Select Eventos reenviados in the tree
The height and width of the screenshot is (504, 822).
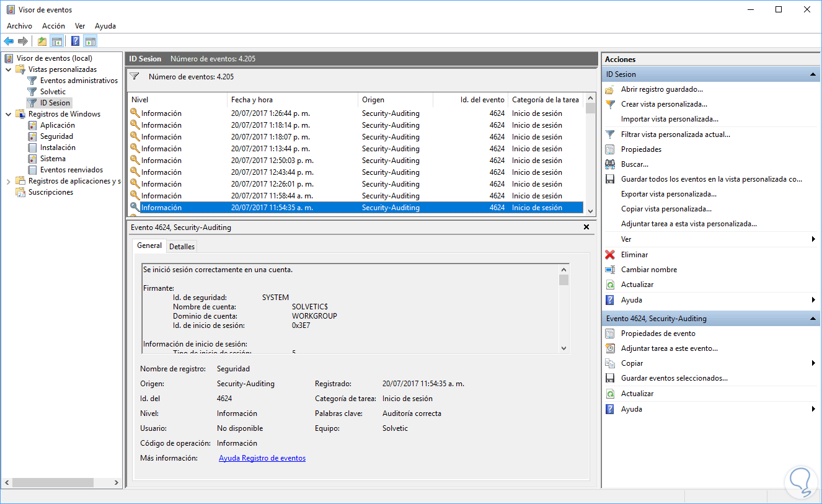pos(71,170)
